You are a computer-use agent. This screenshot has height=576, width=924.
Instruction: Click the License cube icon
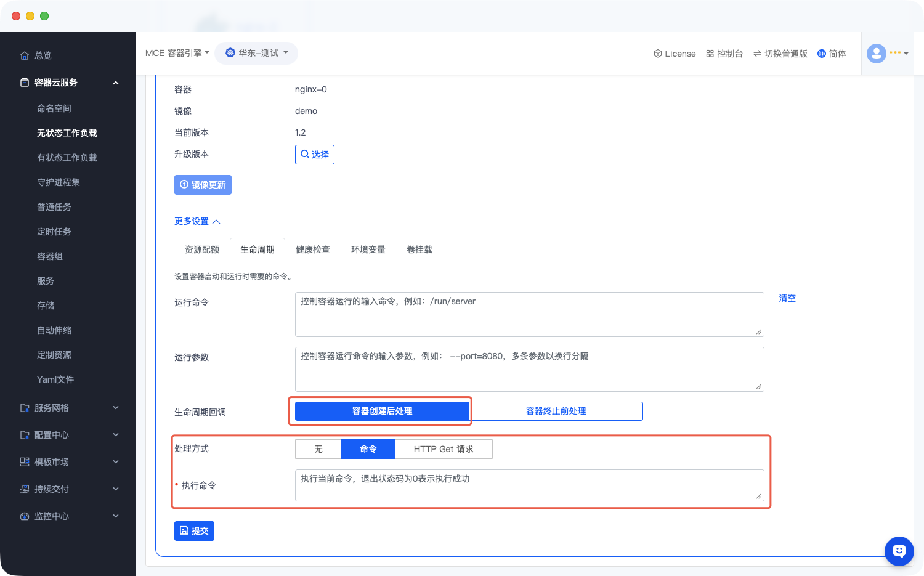[x=657, y=54]
